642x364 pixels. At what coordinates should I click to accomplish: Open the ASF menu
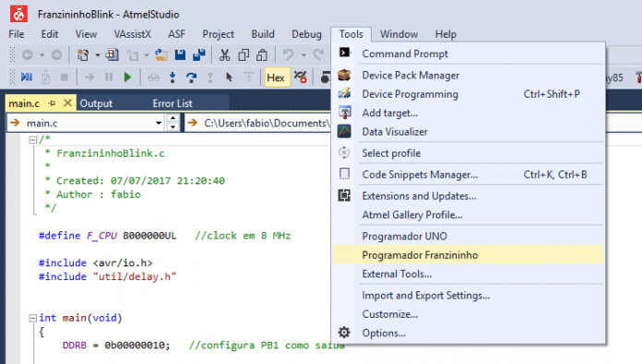176,34
